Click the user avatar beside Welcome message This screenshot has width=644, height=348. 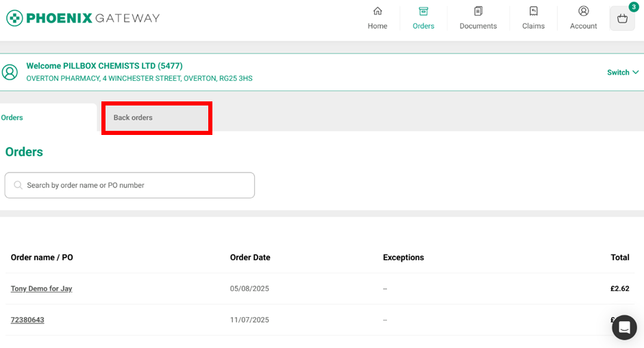coord(10,72)
